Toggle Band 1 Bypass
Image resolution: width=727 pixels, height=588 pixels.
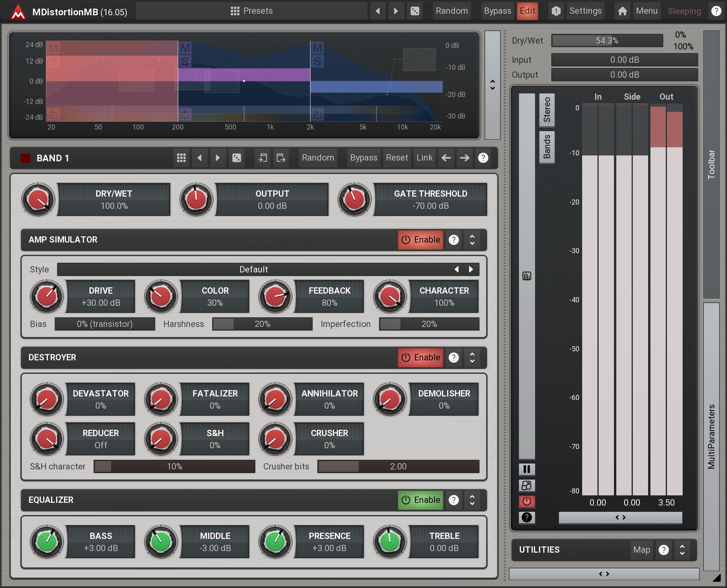pyautogui.click(x=363, y=158)
